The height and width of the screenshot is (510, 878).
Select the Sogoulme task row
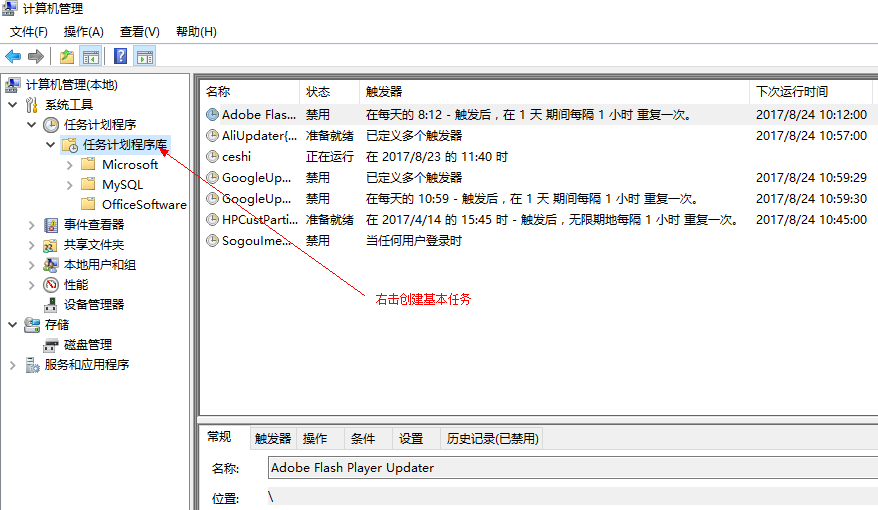[539, 241]
